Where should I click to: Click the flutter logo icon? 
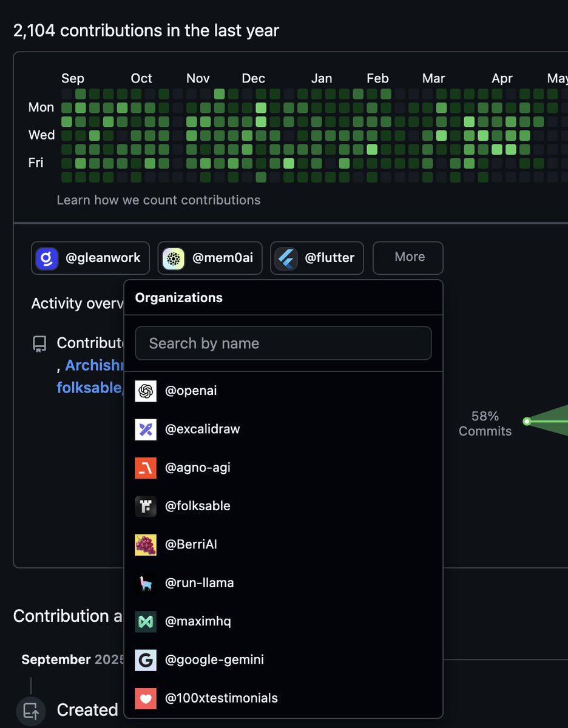(x=286, y=258)
